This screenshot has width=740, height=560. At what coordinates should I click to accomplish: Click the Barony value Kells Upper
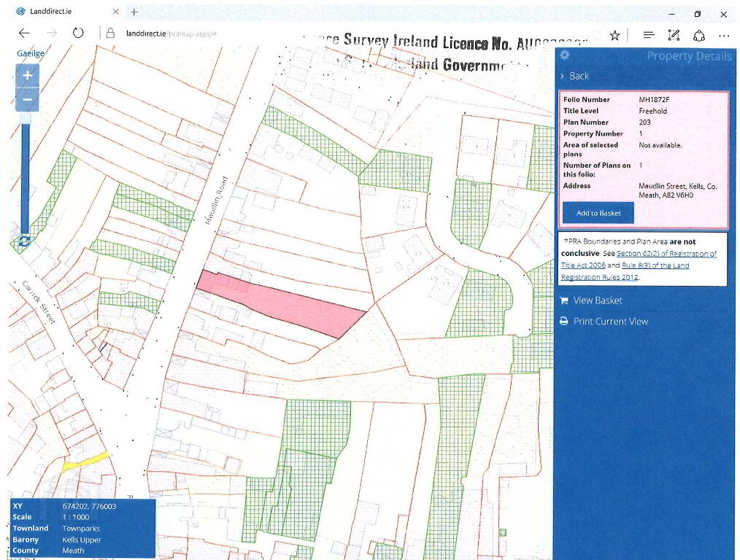pos(81,540)
